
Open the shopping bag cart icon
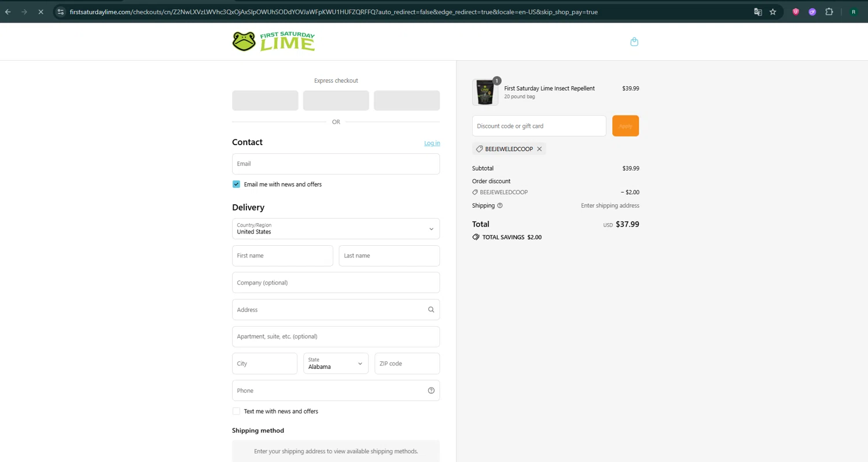coord(634,42)
